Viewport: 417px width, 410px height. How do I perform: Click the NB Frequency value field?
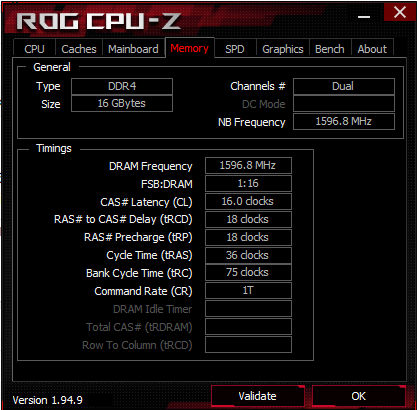click(x=344, y=121)
